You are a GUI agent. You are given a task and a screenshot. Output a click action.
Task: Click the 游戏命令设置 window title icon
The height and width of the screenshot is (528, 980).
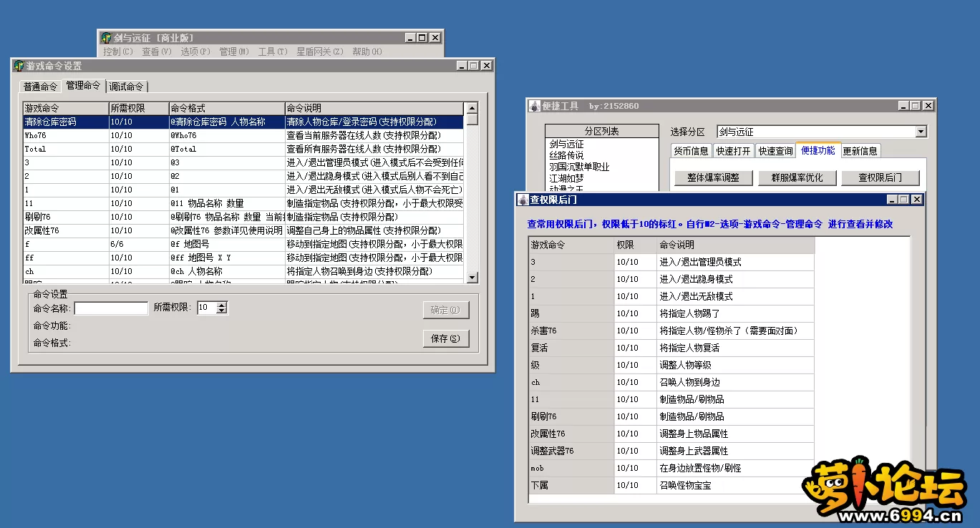click(x=19, y=66)
